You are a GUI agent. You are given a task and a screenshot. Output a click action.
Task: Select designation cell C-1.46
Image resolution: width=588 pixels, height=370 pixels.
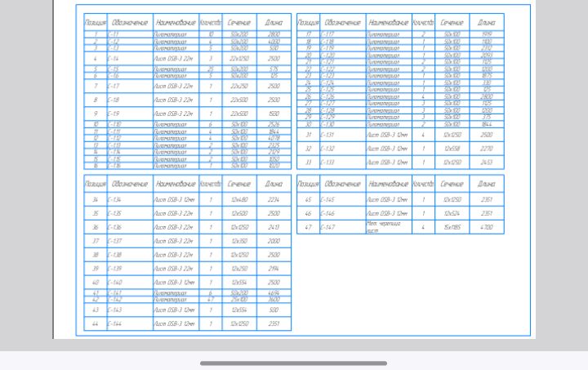click(x=343, y=213)
